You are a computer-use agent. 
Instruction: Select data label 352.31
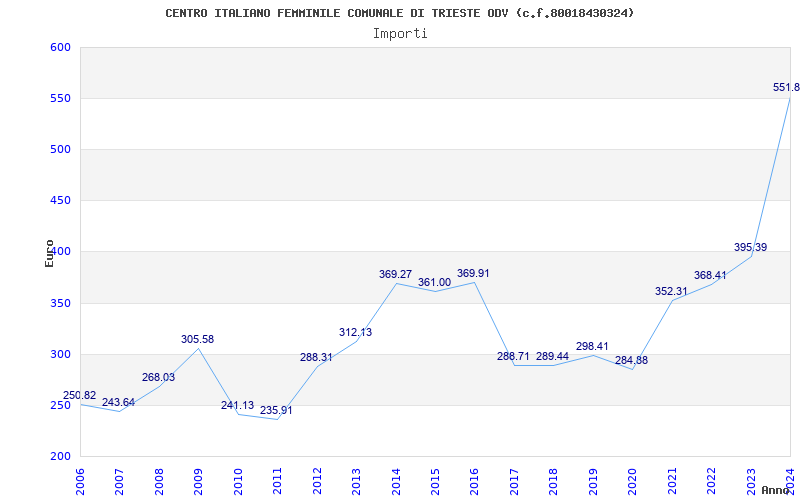click(x=671, y=291)
